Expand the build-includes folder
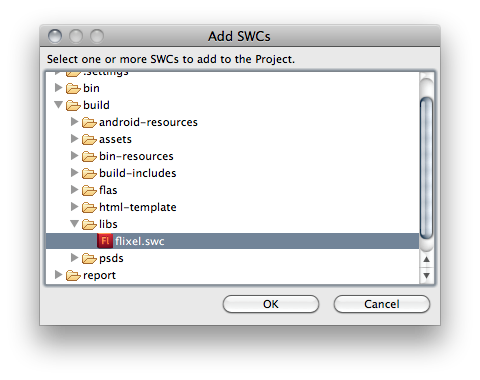 pyautogui.click(x=74, y=173)
